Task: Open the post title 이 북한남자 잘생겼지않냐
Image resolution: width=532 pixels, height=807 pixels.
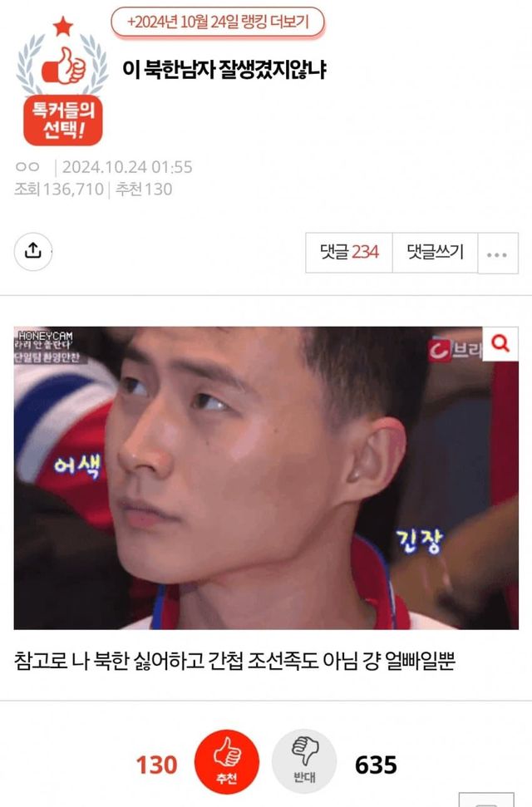Action: [224, 70]
